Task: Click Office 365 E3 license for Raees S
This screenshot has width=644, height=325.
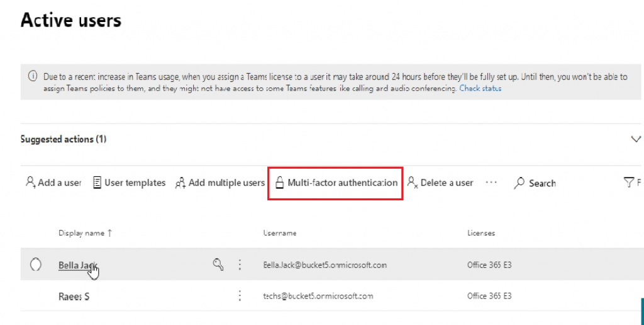Action: coord(489,296)
